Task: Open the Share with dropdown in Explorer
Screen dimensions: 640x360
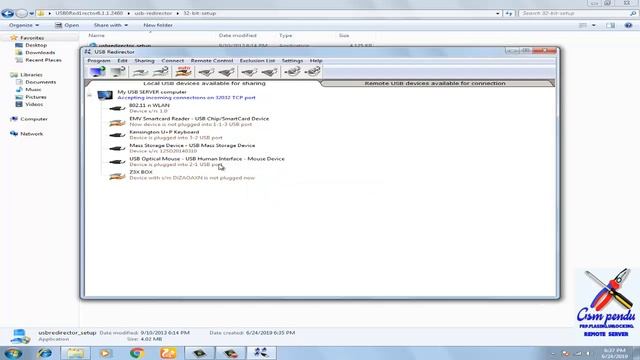Action: click(111, 25)
